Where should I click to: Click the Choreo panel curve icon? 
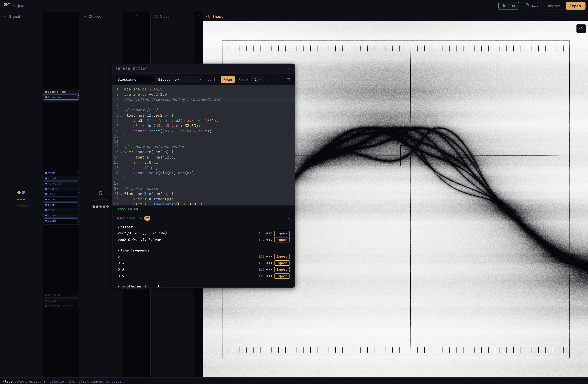(85, 16)
